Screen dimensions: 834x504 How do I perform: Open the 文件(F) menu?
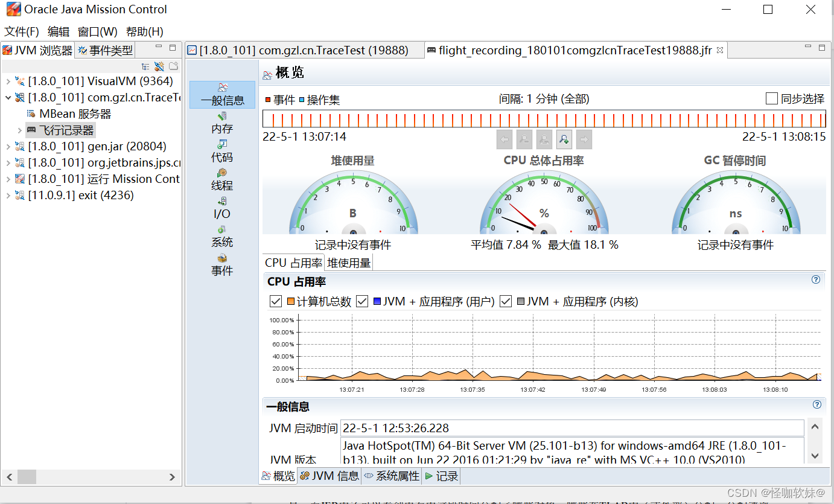pos(22,31)
